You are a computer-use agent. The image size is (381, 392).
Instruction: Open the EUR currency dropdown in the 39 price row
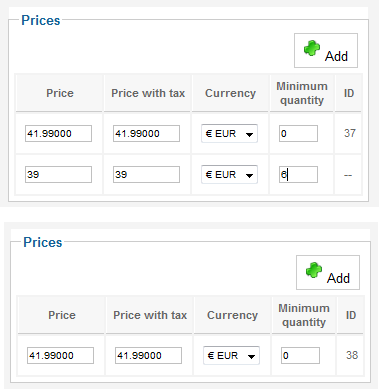pos(229,175)
